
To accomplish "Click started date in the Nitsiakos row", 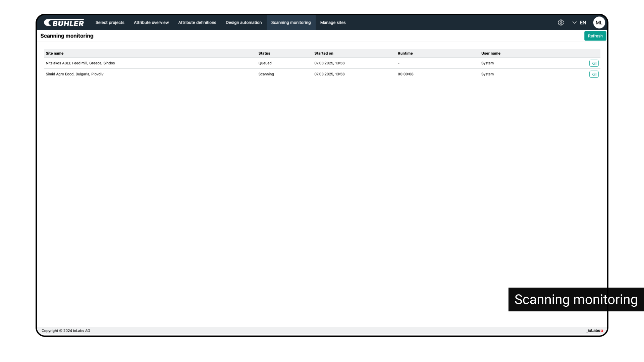I will (x=329, y=63).
